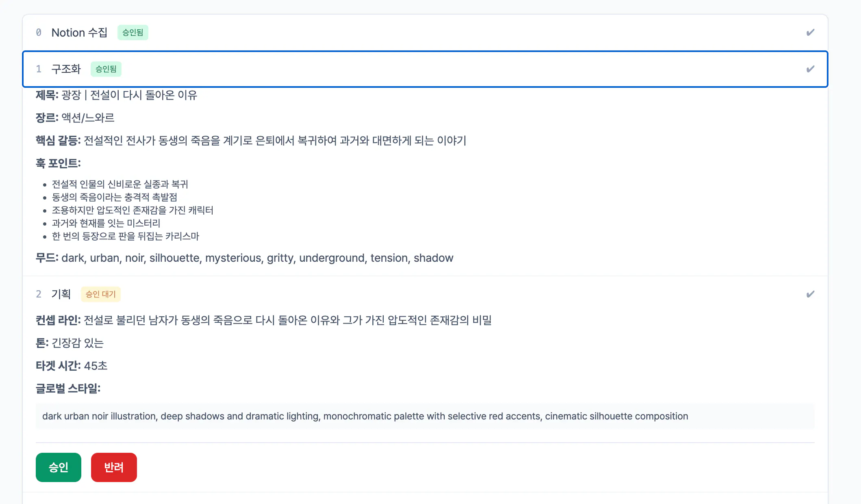Viewport: 861px width, 504px height.
Task: Expand the Notion 수집 step header
Action: click(x=425, y=33)
